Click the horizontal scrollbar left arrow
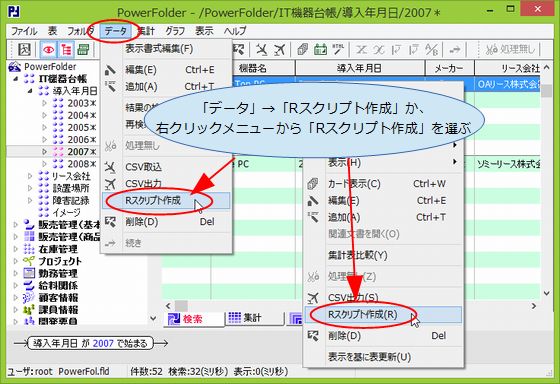This screenshot has width=560, height=384. pyautogui.click(x=168, y=306)
